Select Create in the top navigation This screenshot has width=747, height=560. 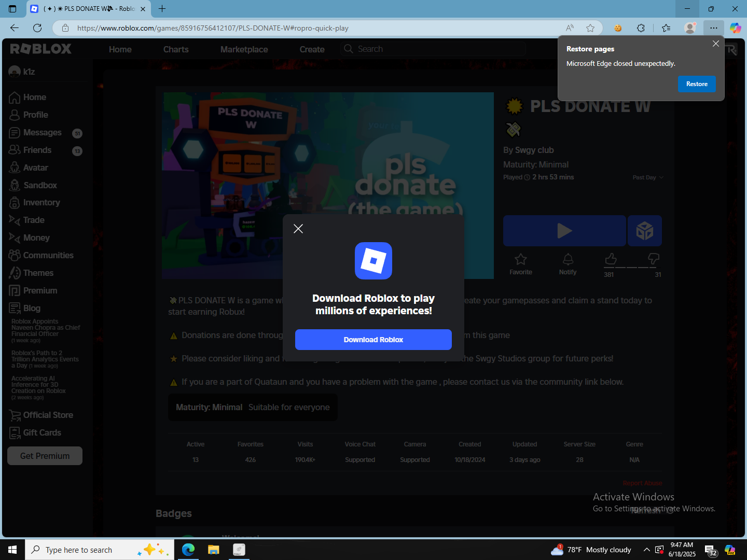pos(312,49)
